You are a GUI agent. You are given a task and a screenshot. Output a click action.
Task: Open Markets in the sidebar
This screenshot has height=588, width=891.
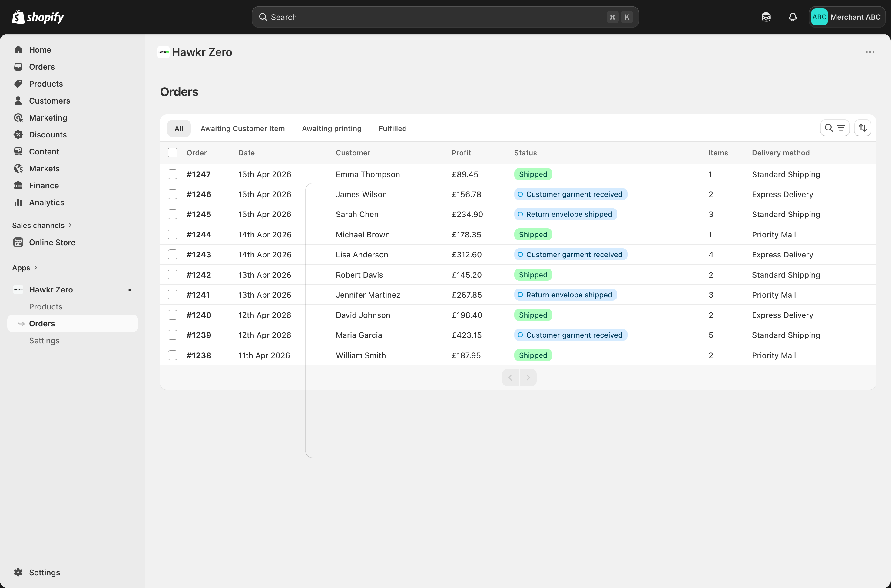pos(44,168)
